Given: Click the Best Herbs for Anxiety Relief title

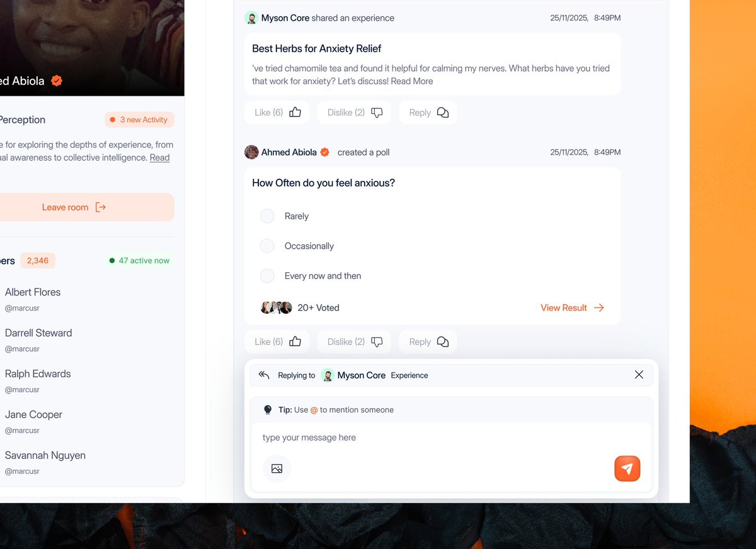Looking at the screenshot, I should (x=317, y=48).
